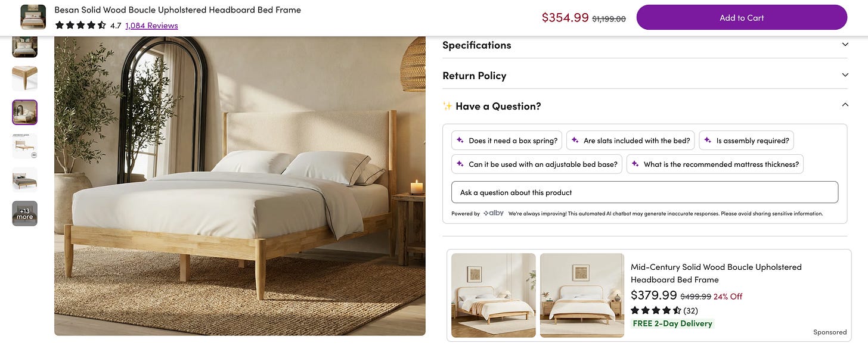
Task: Select the currently highlighted bedroom thumbnail
Action: pyautogui.click(x=25, y=112)
